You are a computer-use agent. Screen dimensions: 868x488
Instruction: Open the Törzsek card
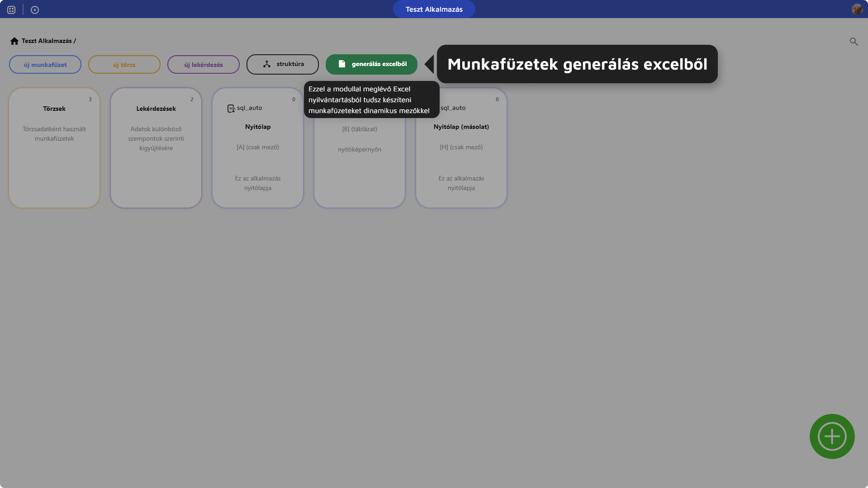point(54,148)
